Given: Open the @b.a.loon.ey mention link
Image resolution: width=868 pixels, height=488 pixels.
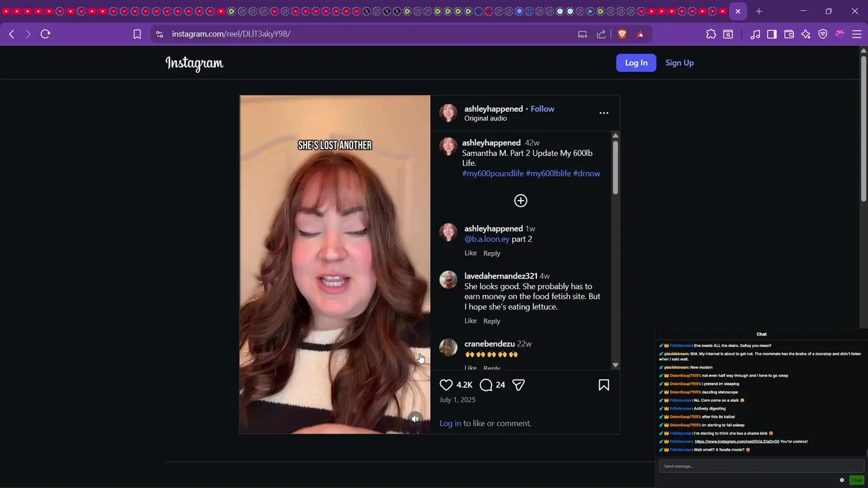Looking at the screenshot, I should [487, 239].
